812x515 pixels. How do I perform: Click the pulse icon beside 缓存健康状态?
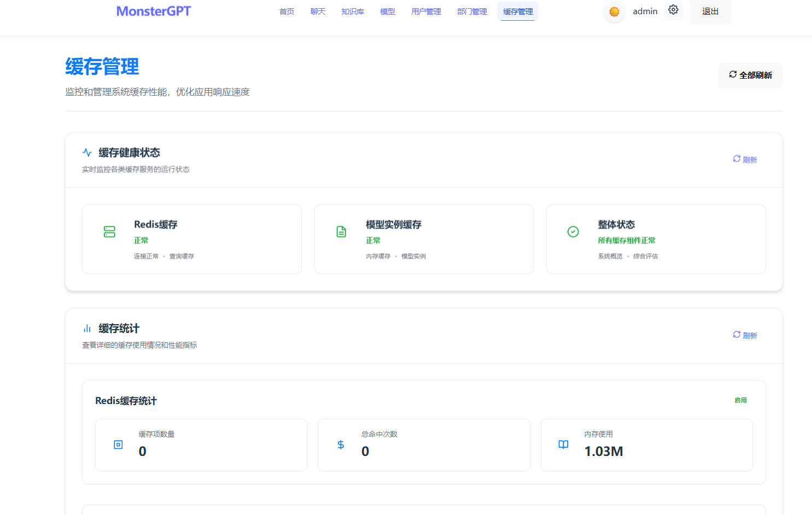(87, 153)
